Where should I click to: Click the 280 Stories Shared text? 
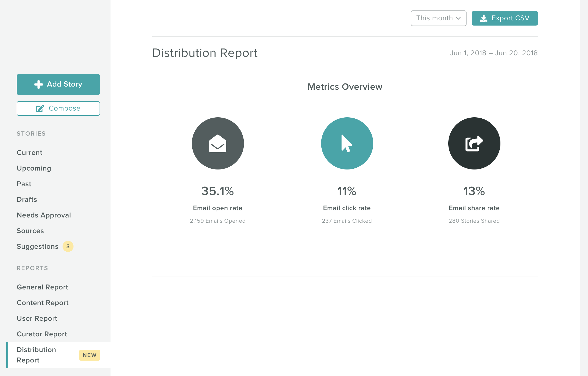[474, 221]
